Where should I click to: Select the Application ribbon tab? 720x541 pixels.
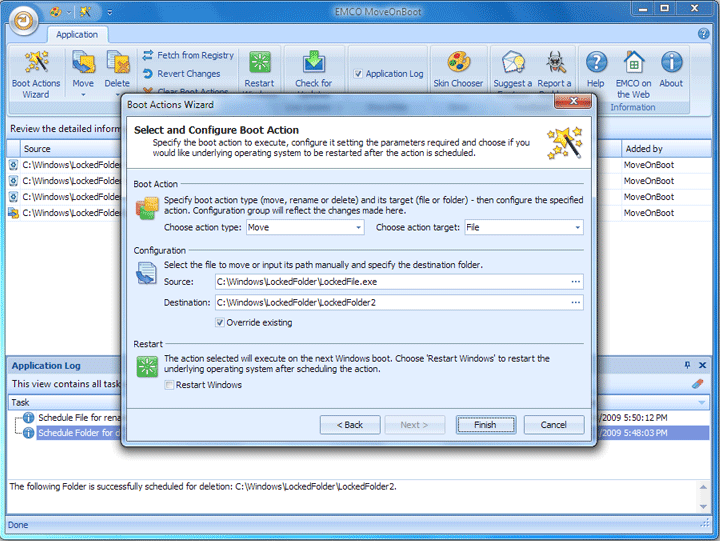[x=77, y=34]
